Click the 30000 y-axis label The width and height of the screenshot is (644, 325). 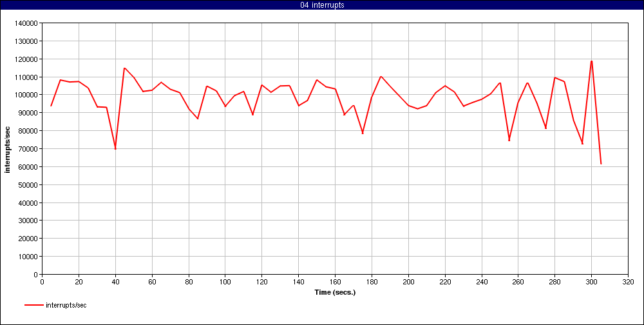click(28, 221)
